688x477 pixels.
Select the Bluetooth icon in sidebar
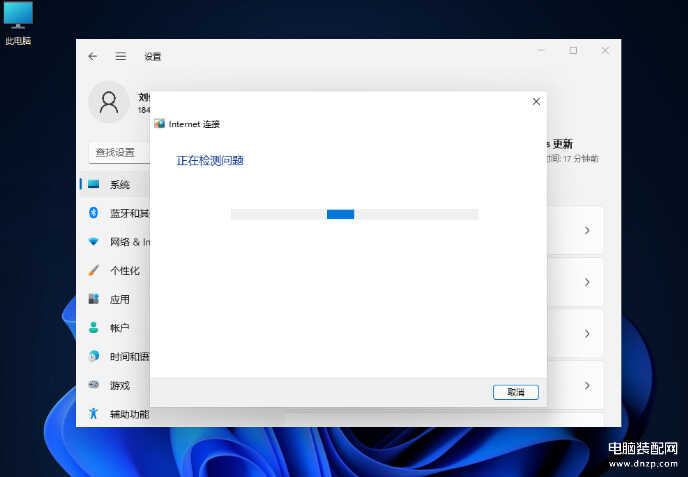pos(93,213)
